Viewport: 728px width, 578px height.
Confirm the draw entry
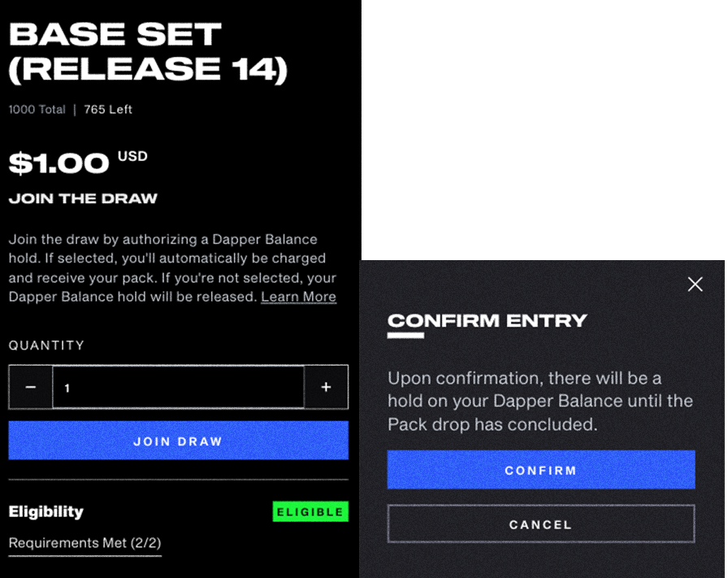(x=541, y=470)
